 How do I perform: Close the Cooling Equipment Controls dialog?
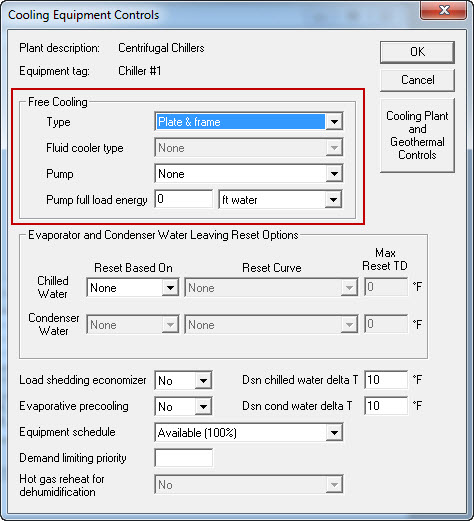pos(444,10)
